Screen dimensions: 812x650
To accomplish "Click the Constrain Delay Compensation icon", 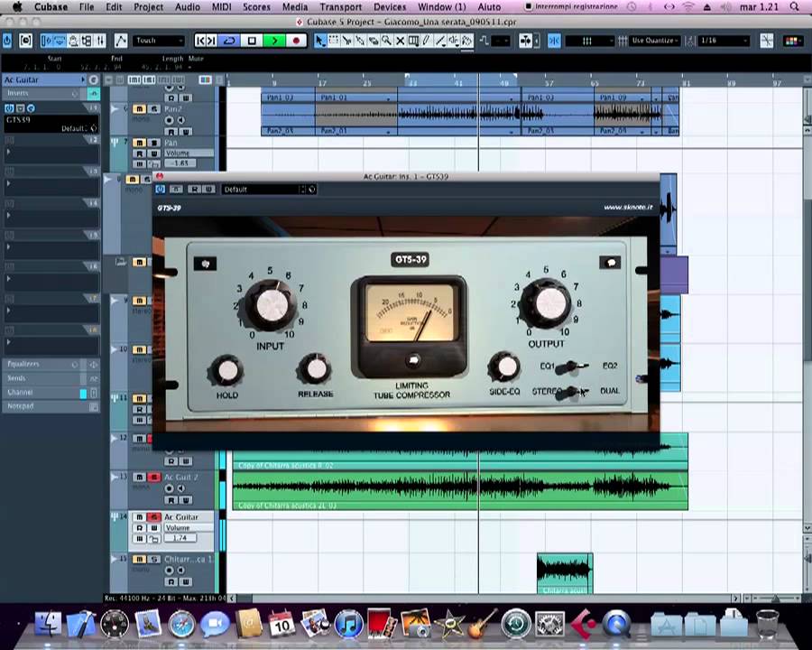I will pos(25,41).
